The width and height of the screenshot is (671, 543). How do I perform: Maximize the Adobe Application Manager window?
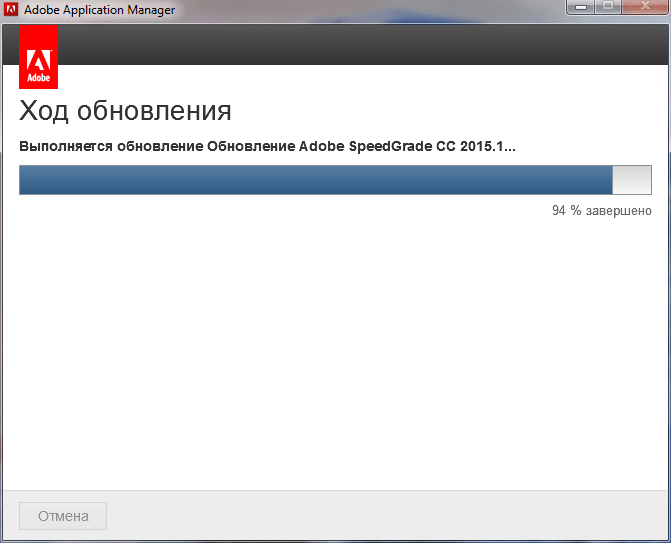[608, 7]
